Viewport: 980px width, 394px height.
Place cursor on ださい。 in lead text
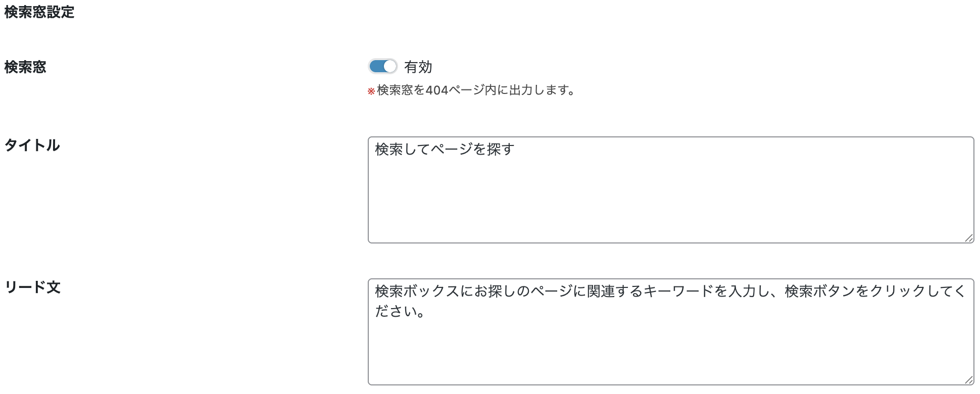(x=399, y=312)
